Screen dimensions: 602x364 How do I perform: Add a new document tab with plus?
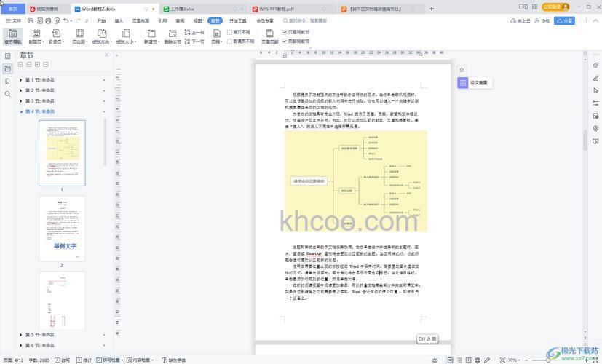432,9
